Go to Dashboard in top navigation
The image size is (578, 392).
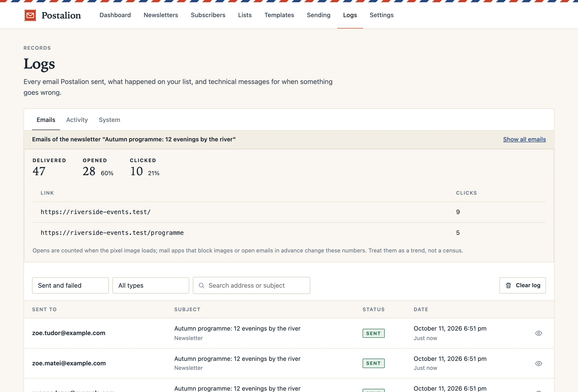click(115, 15)
